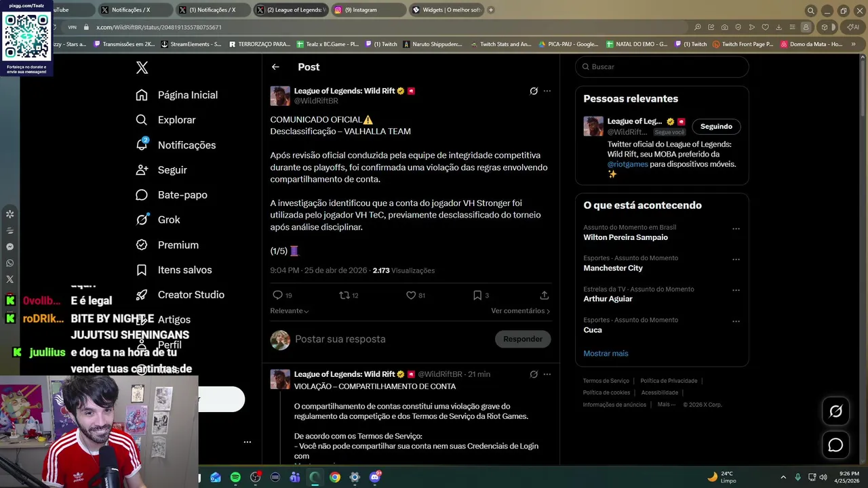
Task: Open more options on the reply post
Action: (x=547, y=374)
